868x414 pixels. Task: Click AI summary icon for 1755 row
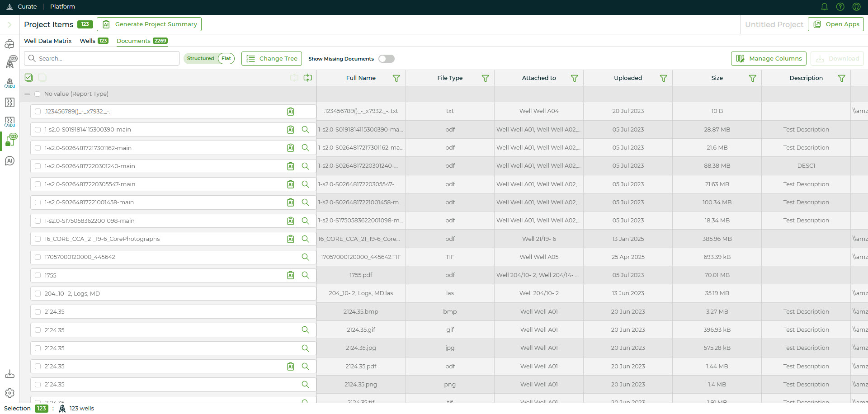click(x=291, y=275)
